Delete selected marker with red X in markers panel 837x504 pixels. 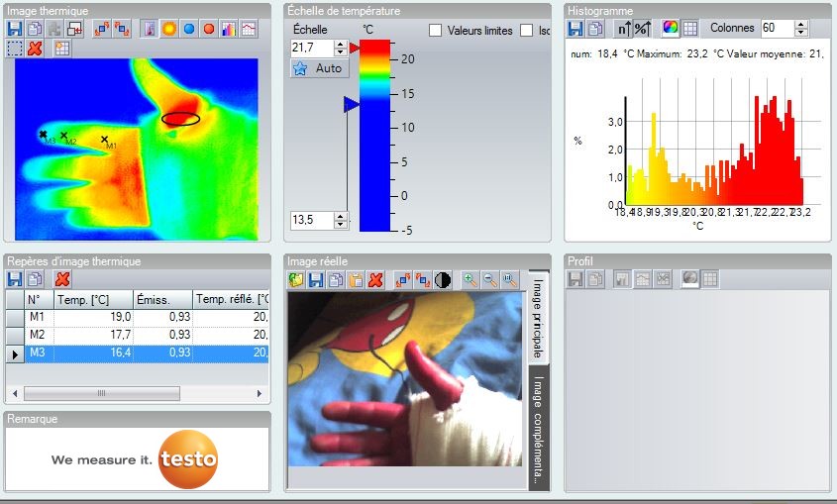62,279
